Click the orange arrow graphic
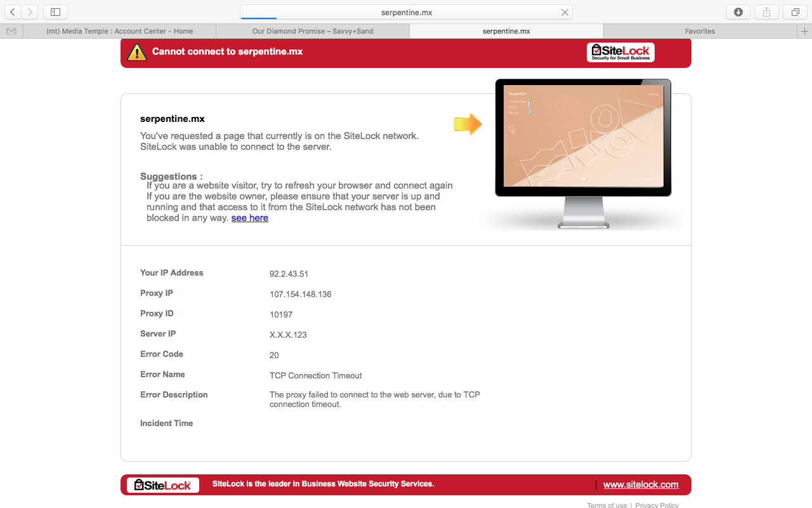The width and height of the screenshot is (812, 508). (468, 124)
